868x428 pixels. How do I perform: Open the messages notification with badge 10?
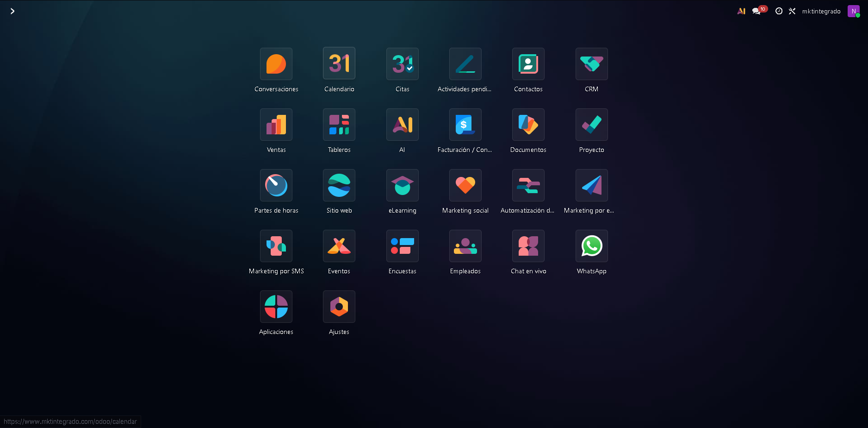click(757, 11)
